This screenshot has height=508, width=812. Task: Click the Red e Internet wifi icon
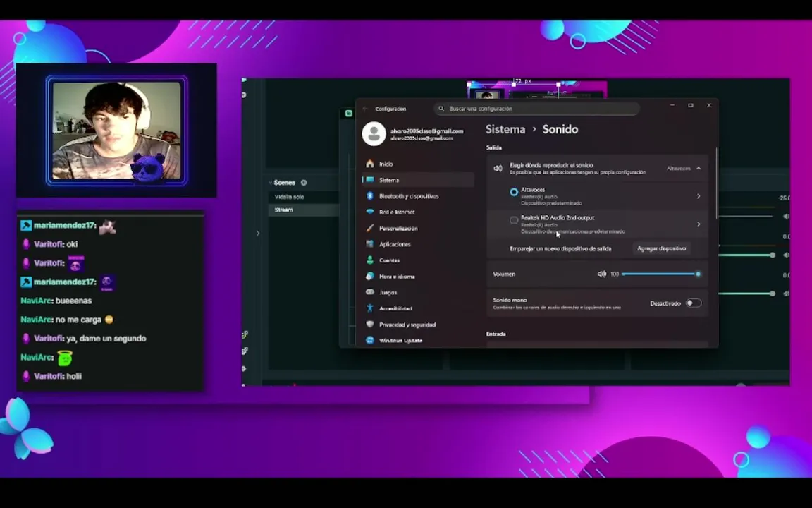pos(370,212)
